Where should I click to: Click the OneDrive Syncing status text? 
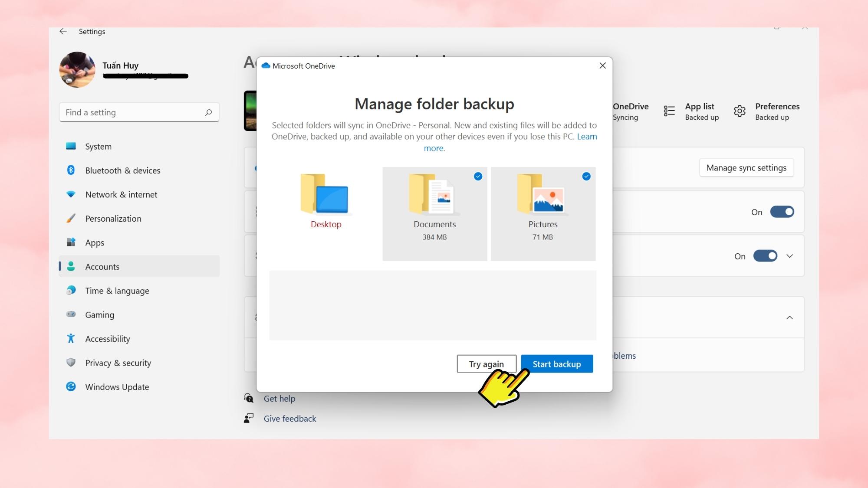click(x=625, y=118)
